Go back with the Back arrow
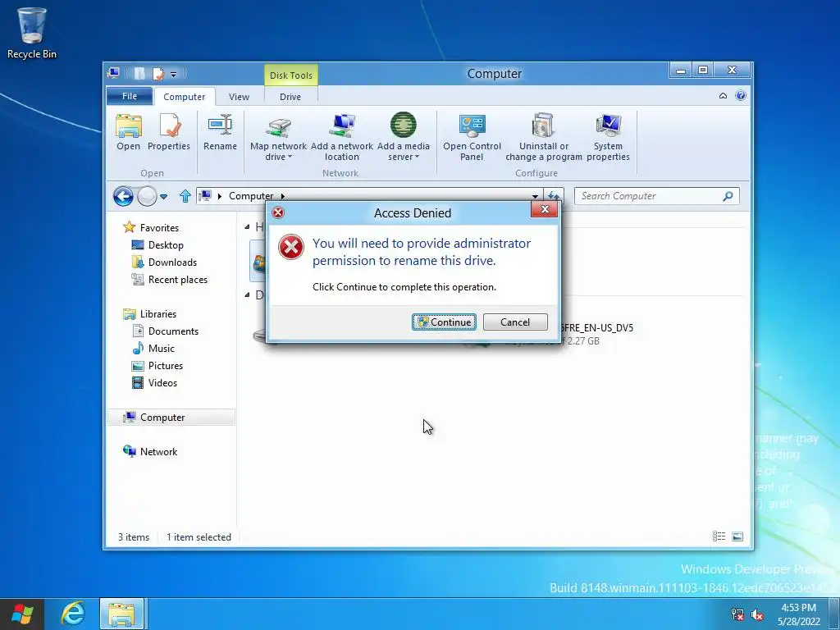This screenshot has width=840, height=630. pyautogui.click(x=123, y=197)
